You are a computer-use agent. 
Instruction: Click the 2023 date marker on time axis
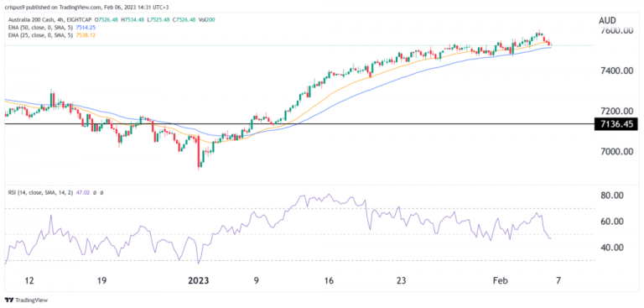(198, 281)
